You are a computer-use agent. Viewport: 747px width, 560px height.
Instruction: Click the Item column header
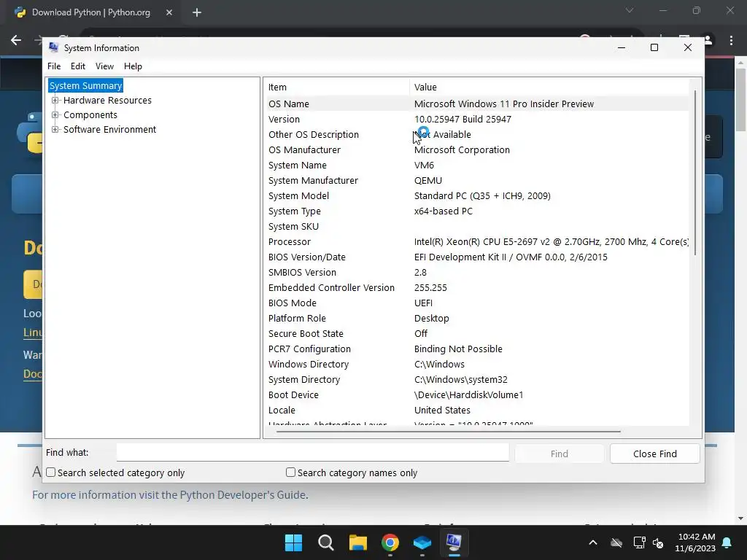tap(336, 87)
